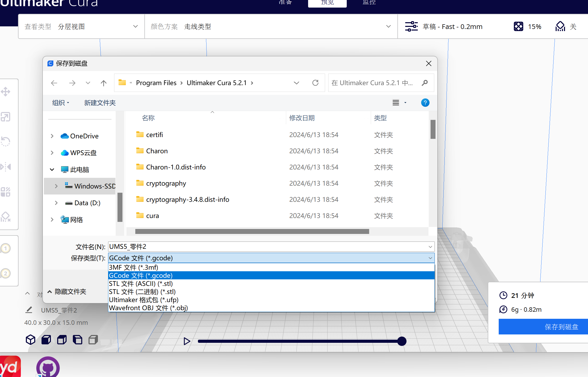588x377 pixels.
Task: Click Program Files in the address path
Action: pos(156,83)
